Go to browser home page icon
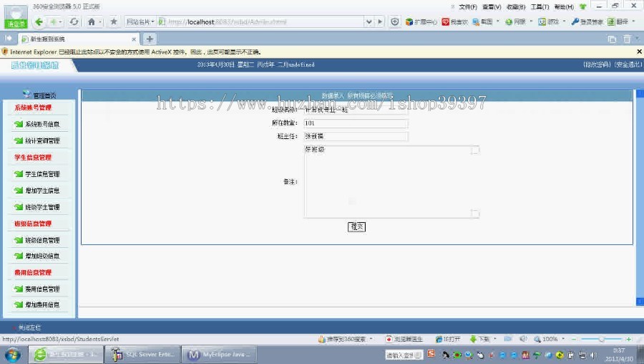644x364 pixels. (92, 21)
